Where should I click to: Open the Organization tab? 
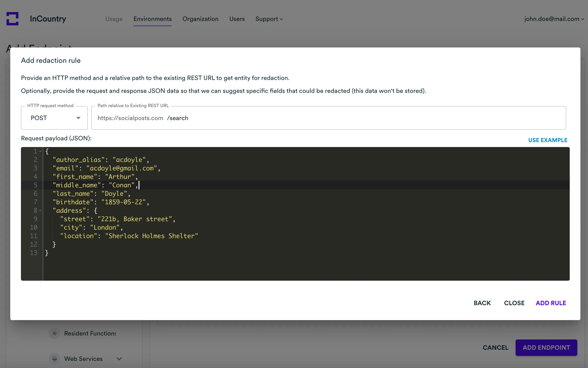tap(200, 19)
